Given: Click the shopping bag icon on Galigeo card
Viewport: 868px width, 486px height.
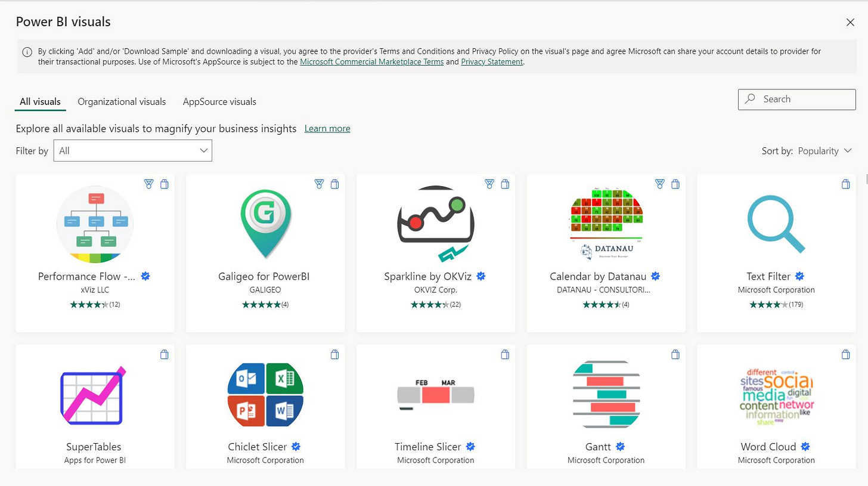Looking at the screenshot, I should pyautogui.click(x=334, y=184).
